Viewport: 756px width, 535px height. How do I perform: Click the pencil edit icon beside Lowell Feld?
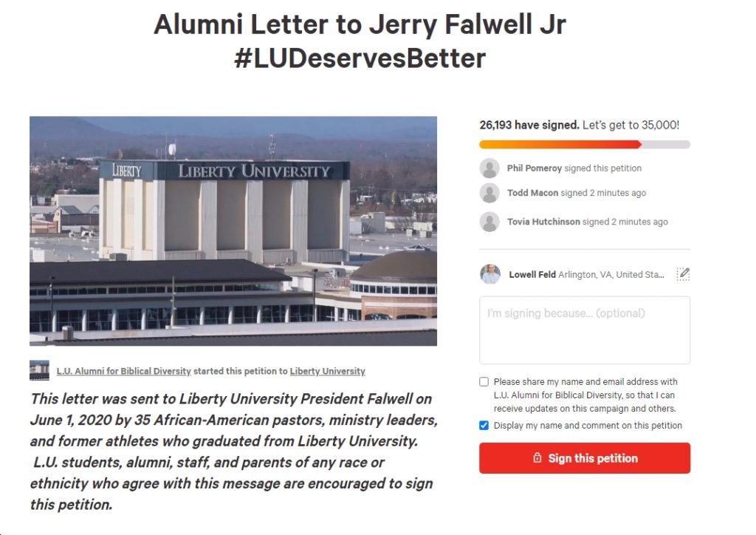click(x=683, y=274)
